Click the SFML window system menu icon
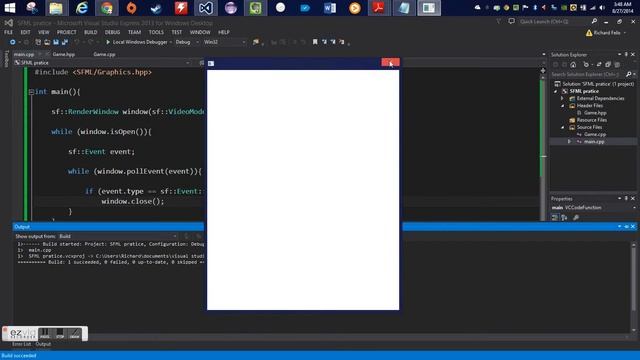 tap(211, 63)
